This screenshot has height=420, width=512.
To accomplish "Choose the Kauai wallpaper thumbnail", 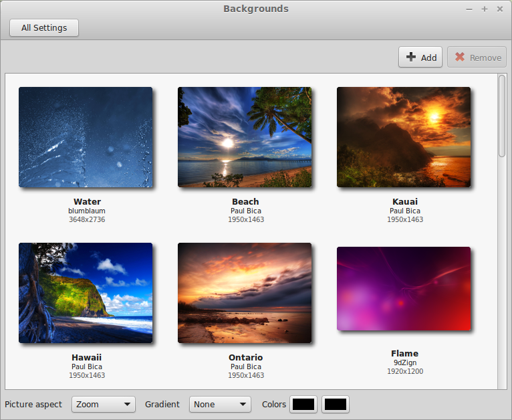I will tap(404, 137).
